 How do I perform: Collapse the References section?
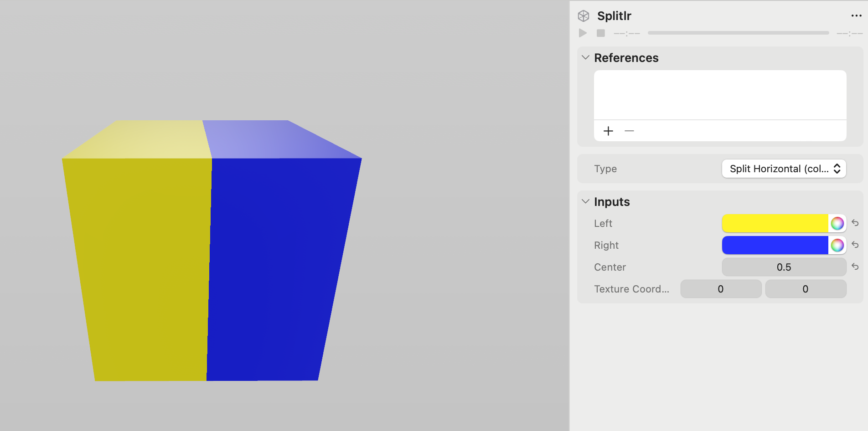(585, 58)
